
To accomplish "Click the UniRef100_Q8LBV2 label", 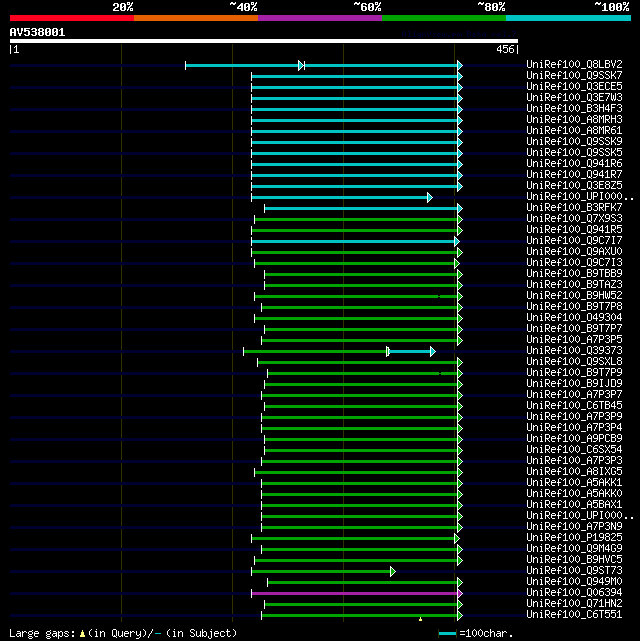I will click(x=574, y=65).
